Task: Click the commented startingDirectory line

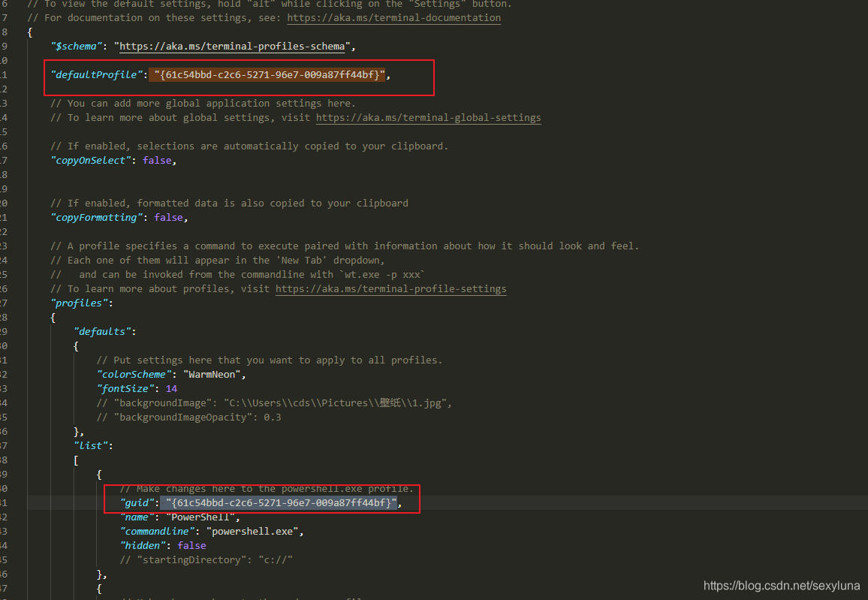Action: [206, 560]
